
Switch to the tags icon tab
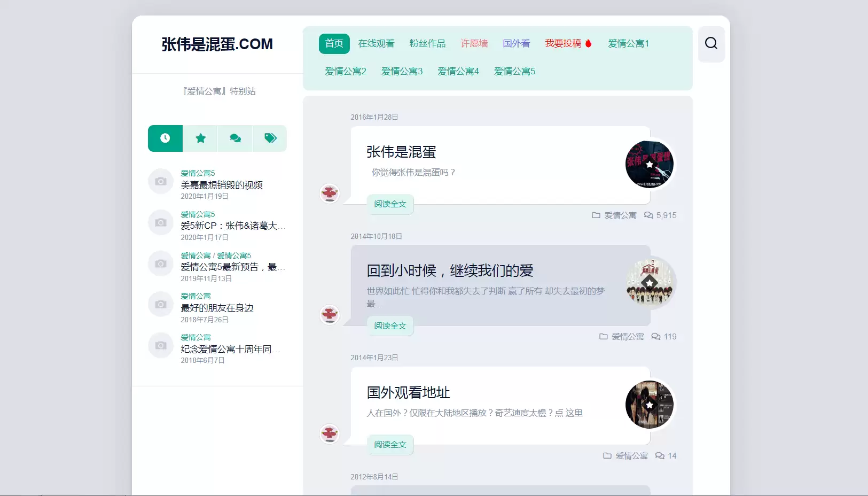270,138
